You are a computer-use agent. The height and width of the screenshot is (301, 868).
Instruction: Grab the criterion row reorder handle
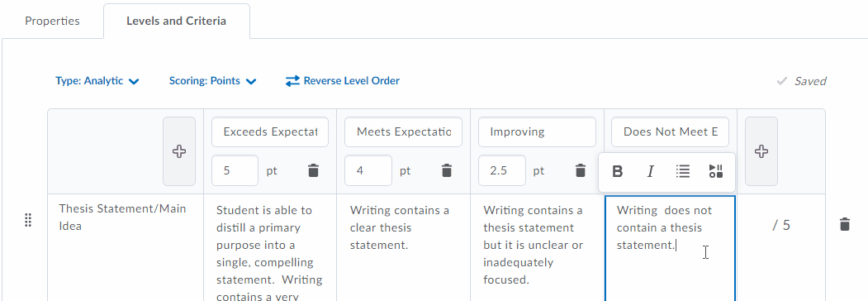[x=28, y=221]
